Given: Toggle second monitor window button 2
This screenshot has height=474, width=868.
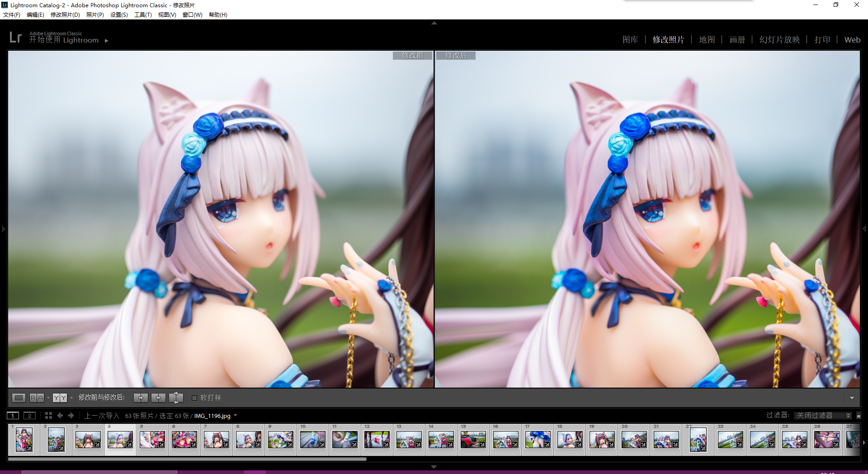Looking at the screenshot, I should pos(30,415).
